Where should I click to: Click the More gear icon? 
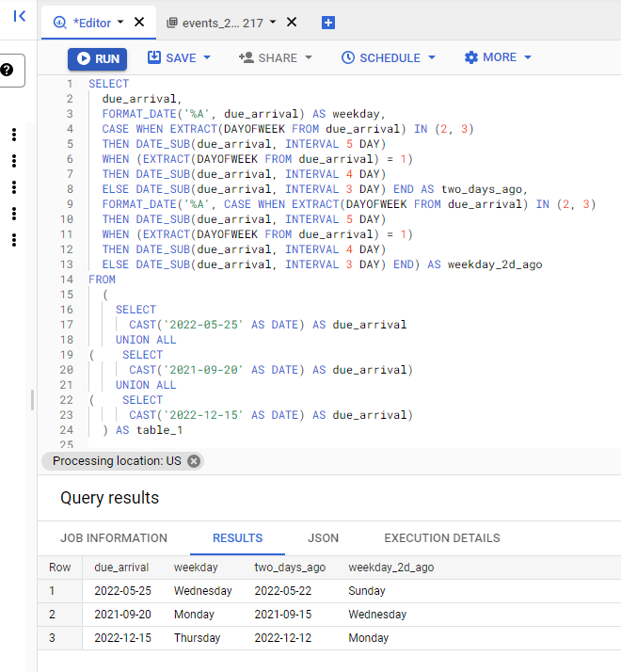pos(471,57)
